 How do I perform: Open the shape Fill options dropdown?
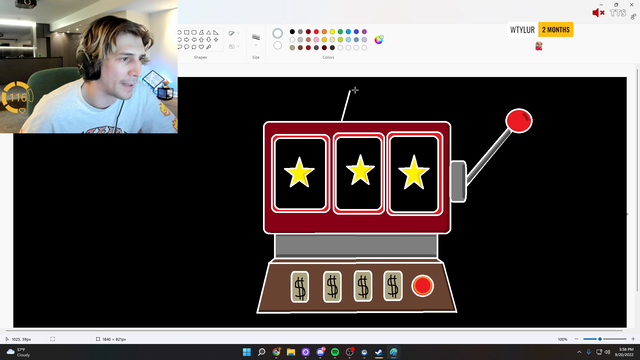[x=234, y=47]
